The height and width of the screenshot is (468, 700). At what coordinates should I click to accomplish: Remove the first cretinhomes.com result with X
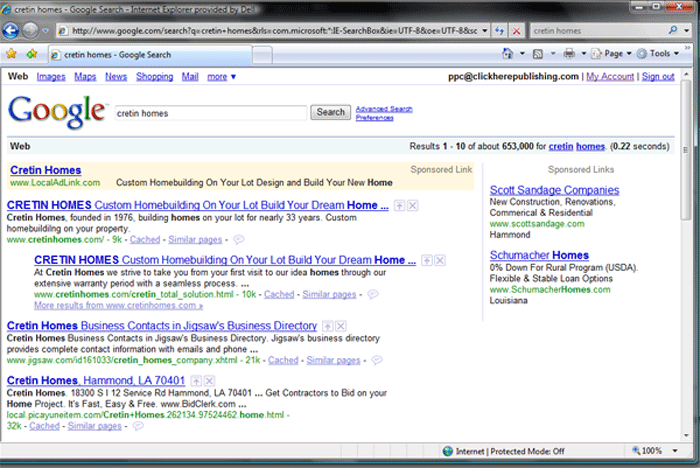[x=413, y=205]
